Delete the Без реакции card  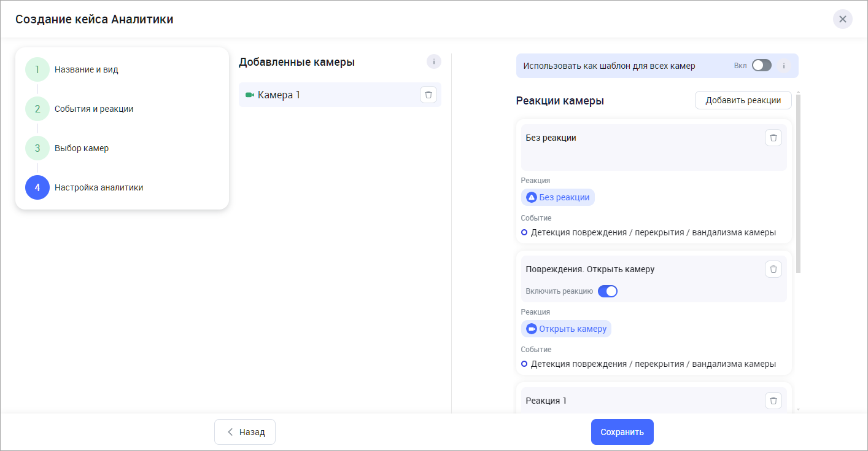coord(773,138)
